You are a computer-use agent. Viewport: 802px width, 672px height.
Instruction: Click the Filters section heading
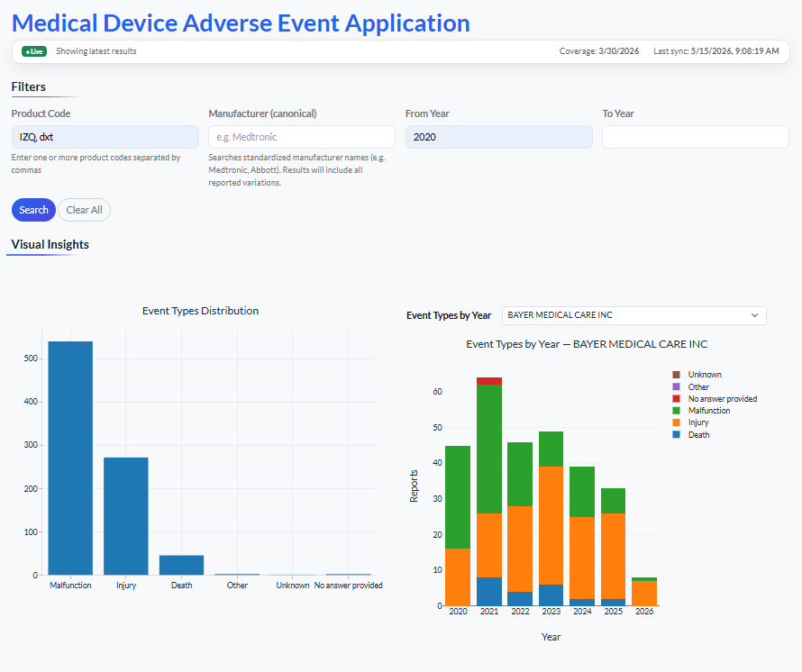[29, 87]
